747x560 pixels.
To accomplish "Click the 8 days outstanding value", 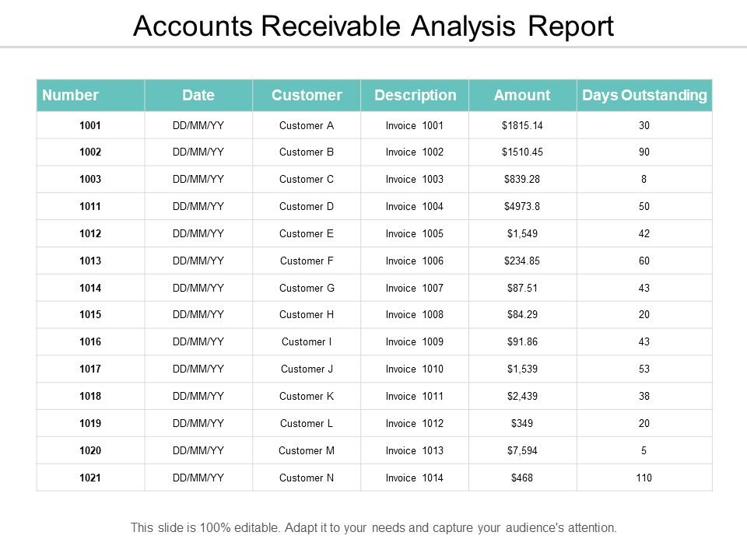I will pos(644,179).
